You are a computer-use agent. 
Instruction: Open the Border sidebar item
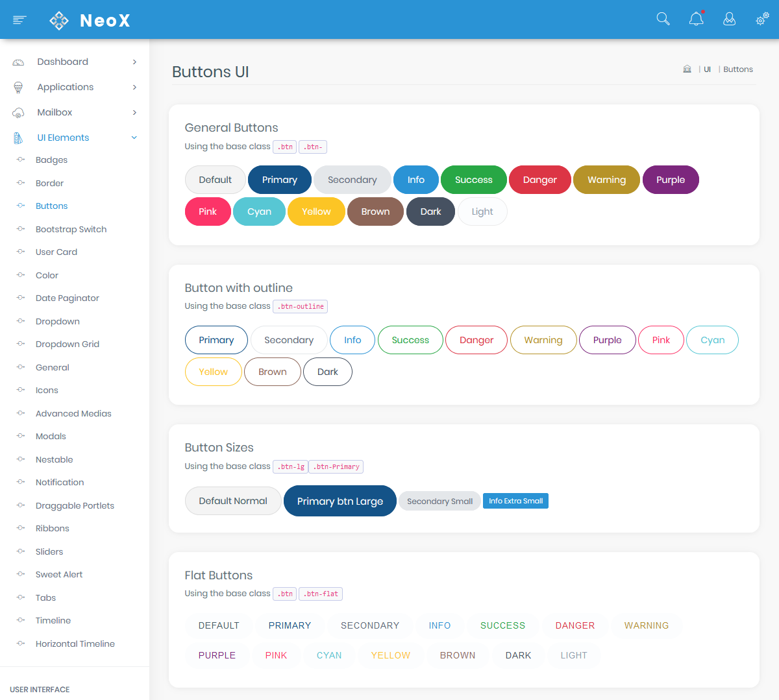(49, 184)
